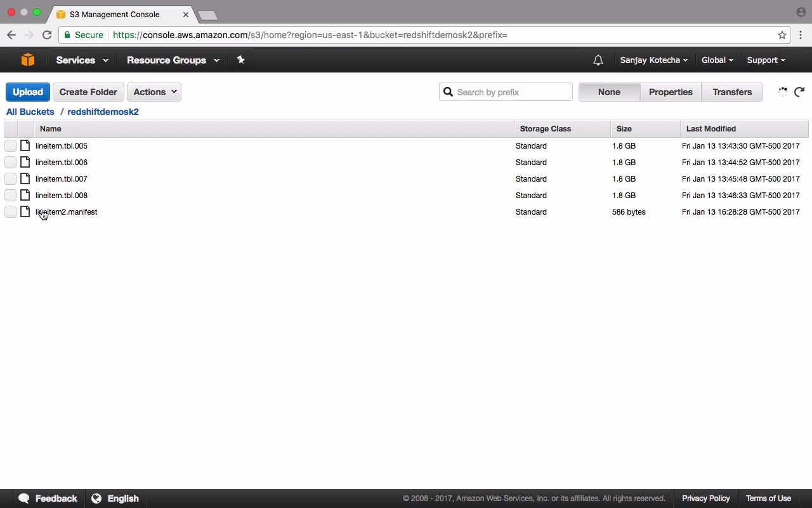Click the AWS orange cube home icon
The image size is (812, 508).
coord(27,60)
